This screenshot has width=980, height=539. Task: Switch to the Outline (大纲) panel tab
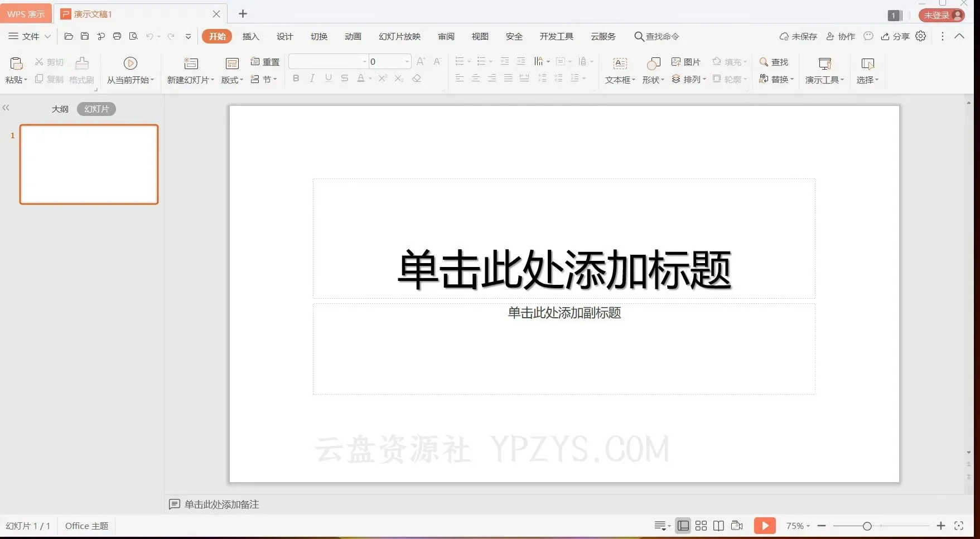(60, 109)
